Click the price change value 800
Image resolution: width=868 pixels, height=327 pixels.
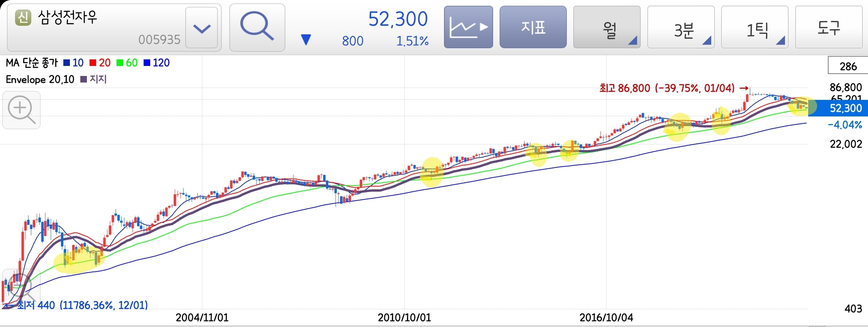click(353, 41)
